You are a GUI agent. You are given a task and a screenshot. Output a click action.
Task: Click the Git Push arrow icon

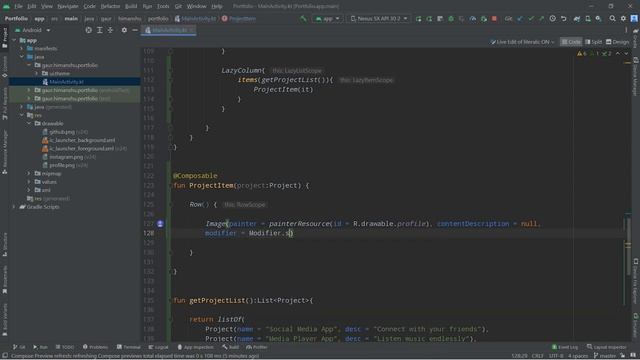tap(541, 19)
